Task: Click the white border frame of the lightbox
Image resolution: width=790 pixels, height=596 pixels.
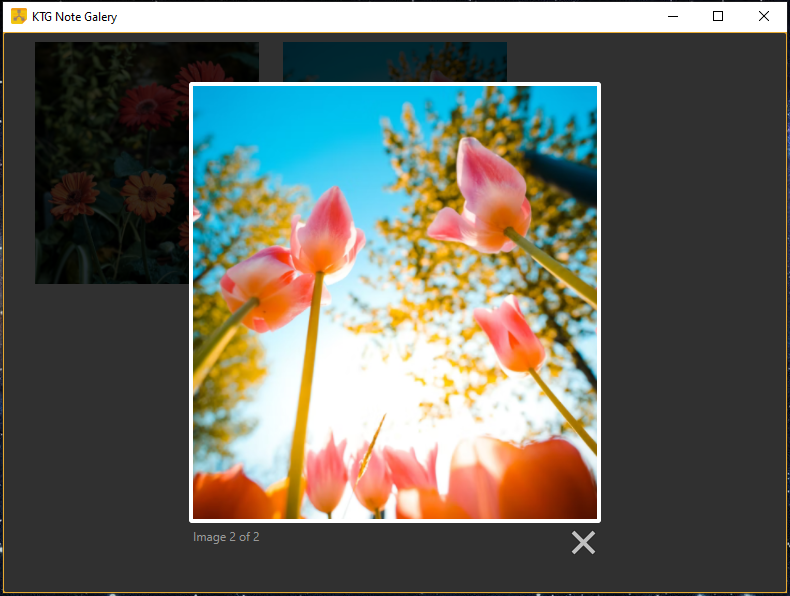Action: point(395,84)
